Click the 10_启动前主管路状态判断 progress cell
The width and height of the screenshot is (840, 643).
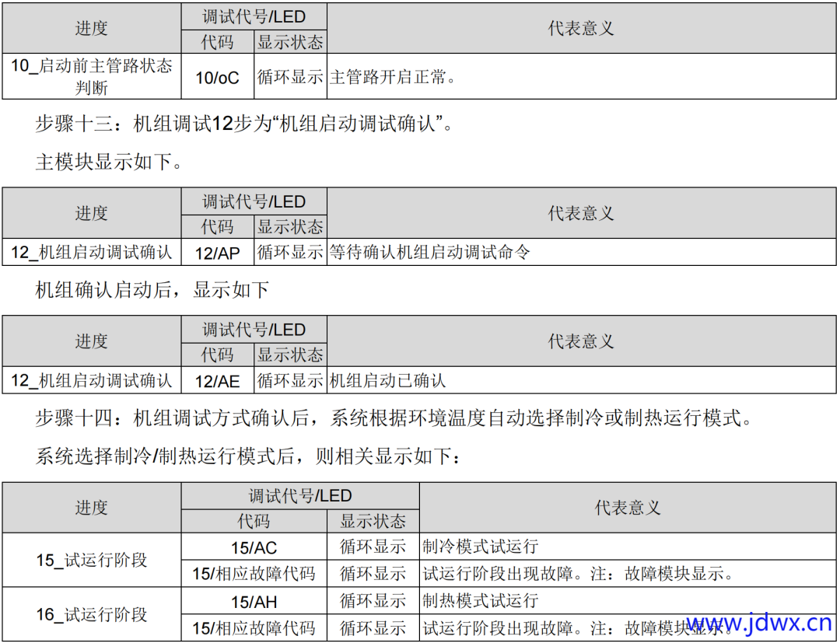[91, 76]
